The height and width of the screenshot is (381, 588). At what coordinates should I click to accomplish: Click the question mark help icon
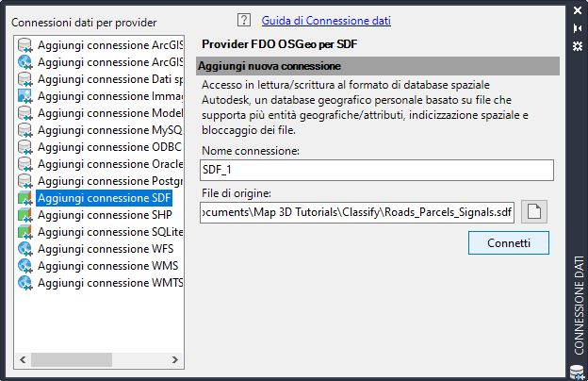click(244, 20)
